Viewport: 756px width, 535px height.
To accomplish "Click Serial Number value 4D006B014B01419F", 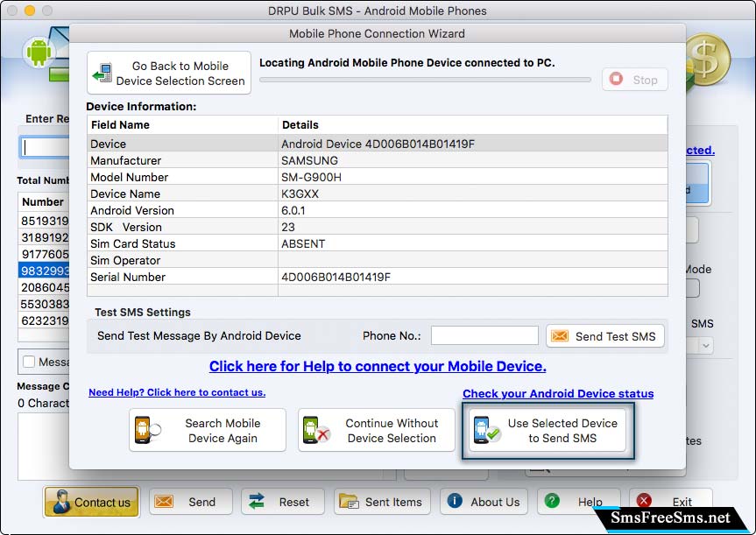I will (336, 278).
